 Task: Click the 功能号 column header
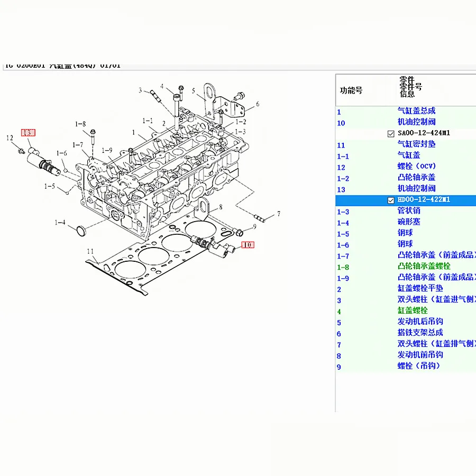(x=351, y=90)
